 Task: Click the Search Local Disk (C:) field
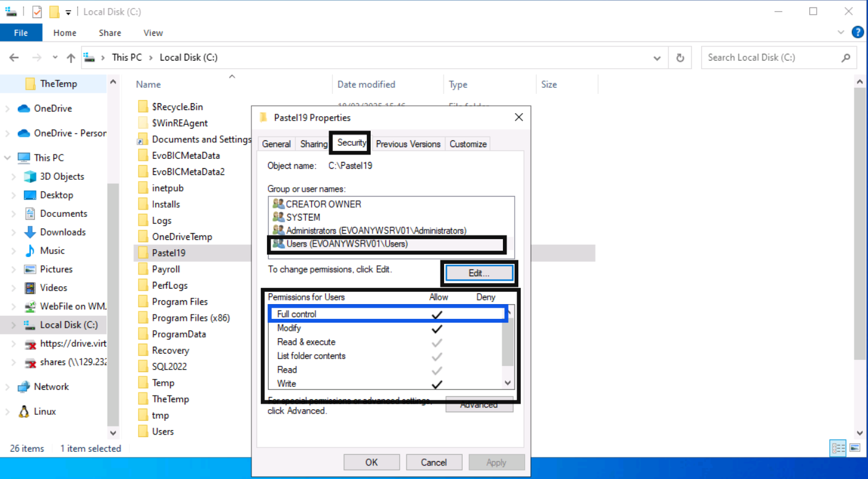tap(771, 57)
